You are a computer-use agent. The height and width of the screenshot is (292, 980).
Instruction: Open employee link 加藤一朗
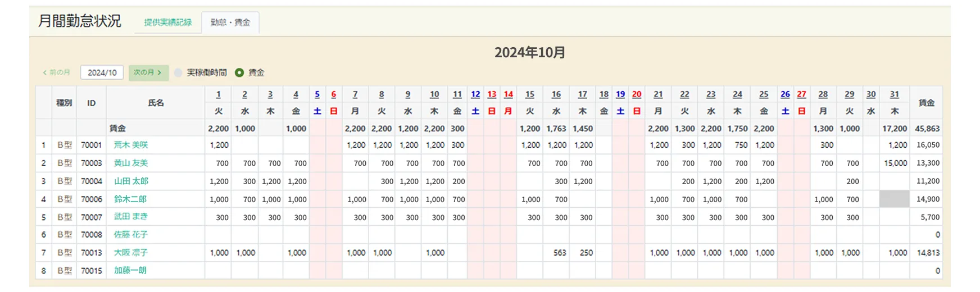[130, 271]
